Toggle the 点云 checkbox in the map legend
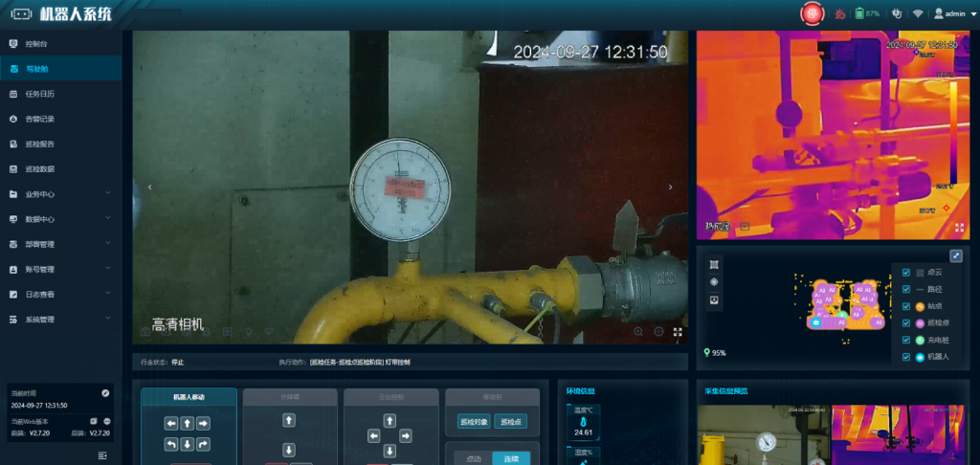This screenshot has width=980, height=465. [x=906, y=272]
